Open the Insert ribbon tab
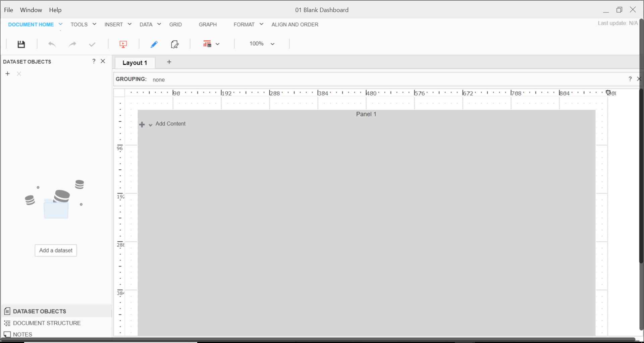Image resolution: width=644 pixels, height=343 pixels. [113, 24]
